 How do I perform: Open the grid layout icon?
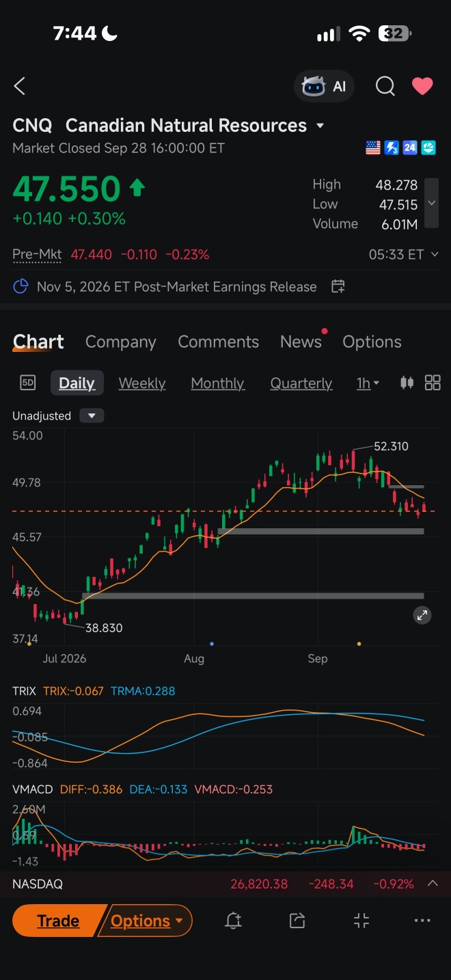click(x=433, y=383)
